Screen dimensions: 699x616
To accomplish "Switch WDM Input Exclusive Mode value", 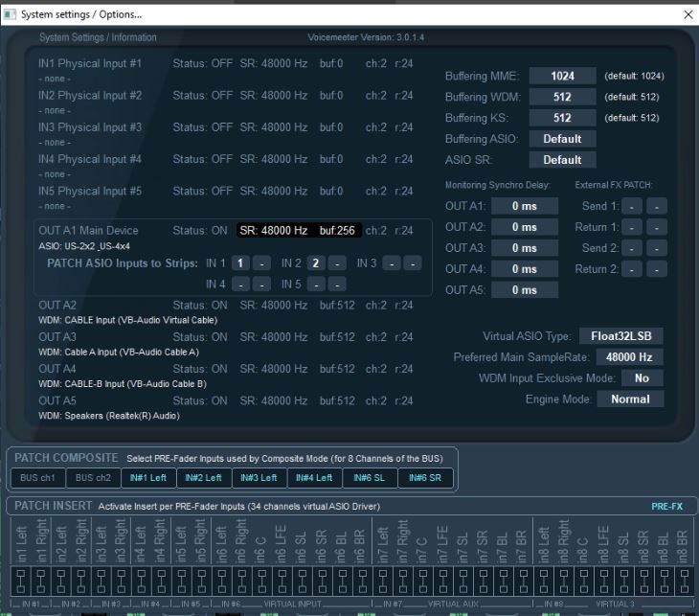I will (642, 377).
